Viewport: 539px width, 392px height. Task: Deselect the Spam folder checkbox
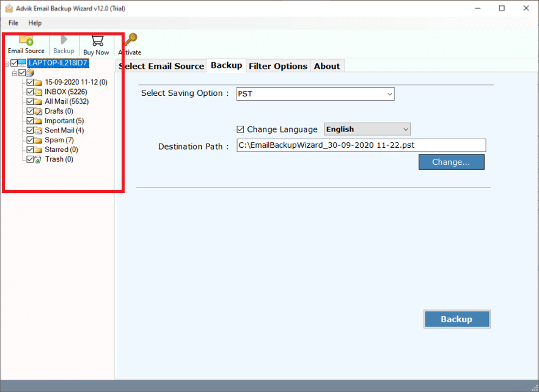coord(30,140)
